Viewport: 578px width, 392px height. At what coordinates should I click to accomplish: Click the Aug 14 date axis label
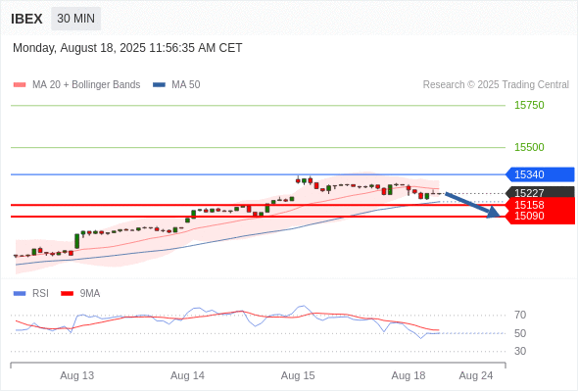187,375
